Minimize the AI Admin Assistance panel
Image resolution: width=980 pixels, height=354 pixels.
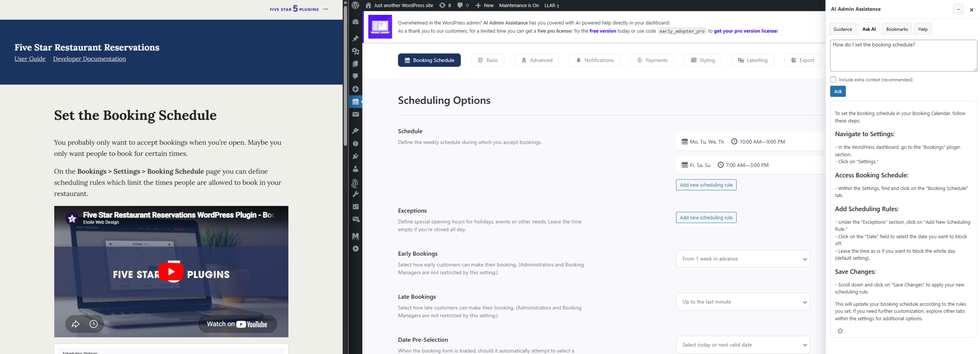pos(958,9)
